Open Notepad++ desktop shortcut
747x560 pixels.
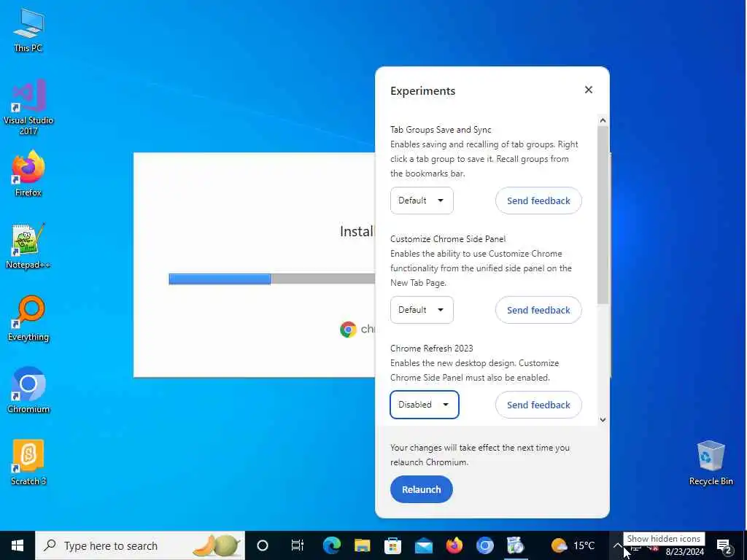[x=28, y=246]
